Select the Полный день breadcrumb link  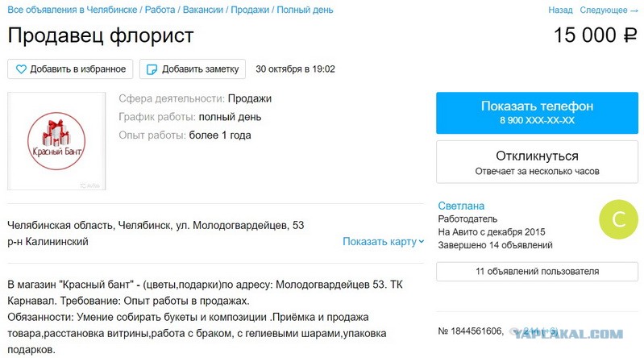(305, 10)
